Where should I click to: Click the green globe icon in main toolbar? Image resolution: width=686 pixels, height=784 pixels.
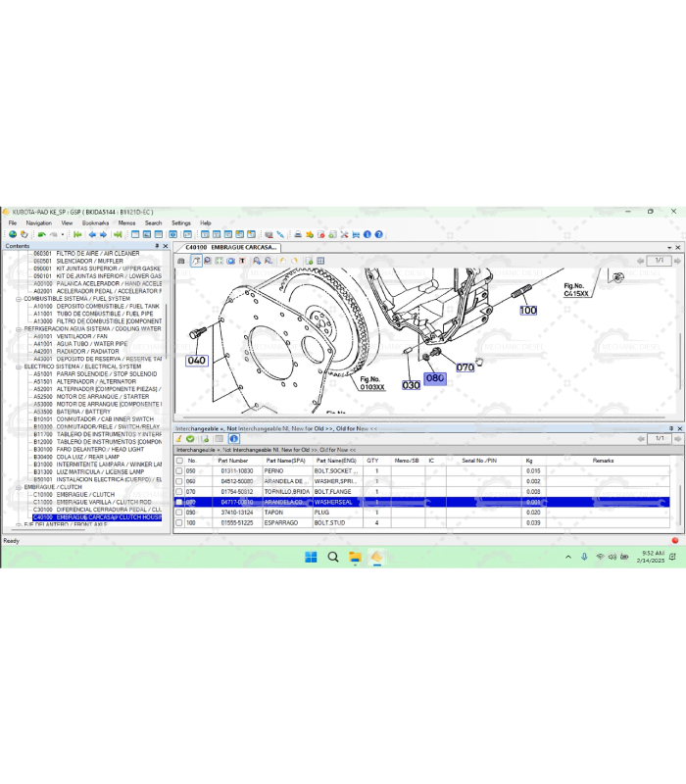(x=12, y=234)
